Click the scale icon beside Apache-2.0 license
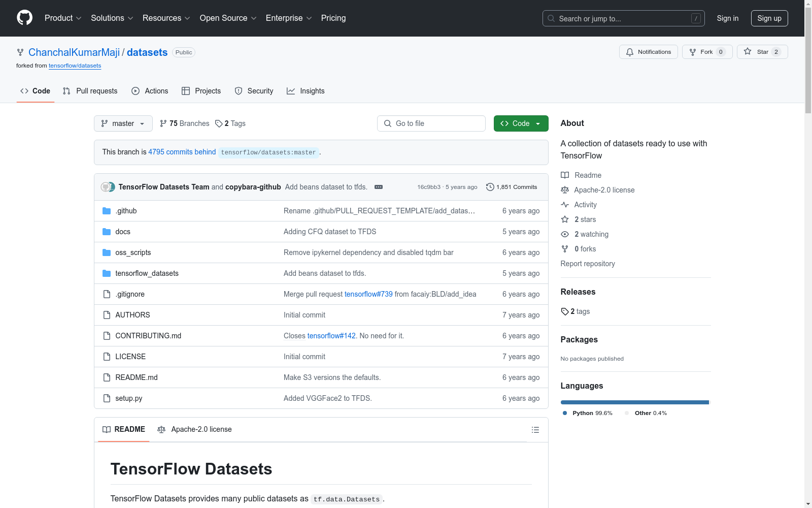The height and width of the screenshot is (508, 812). coord(565,190)
